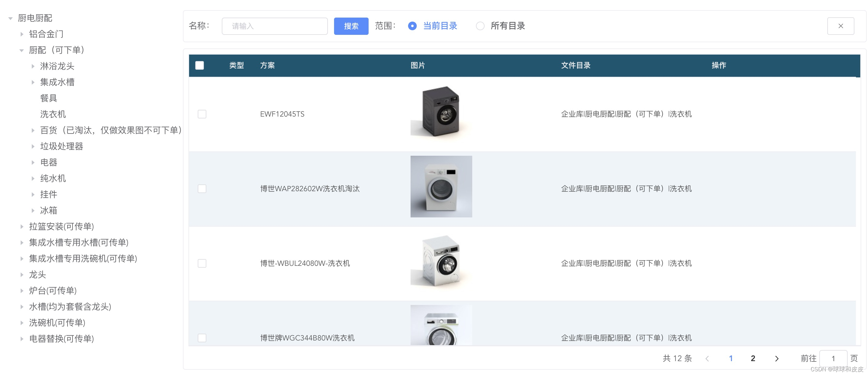Screen dimensions: 868x375
Task: Select the 当前目录 radio option
Action: [x=412, y=26]
